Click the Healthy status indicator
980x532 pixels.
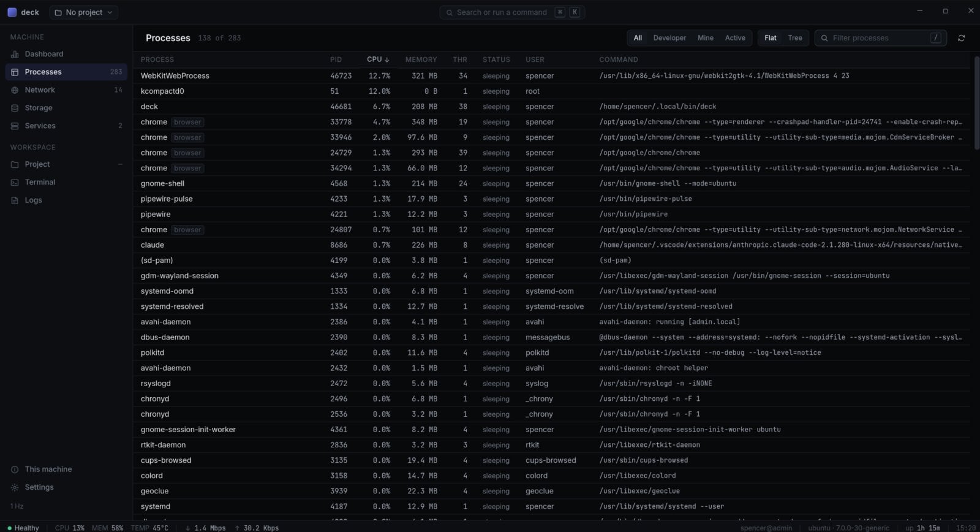[x=23, y=528]
